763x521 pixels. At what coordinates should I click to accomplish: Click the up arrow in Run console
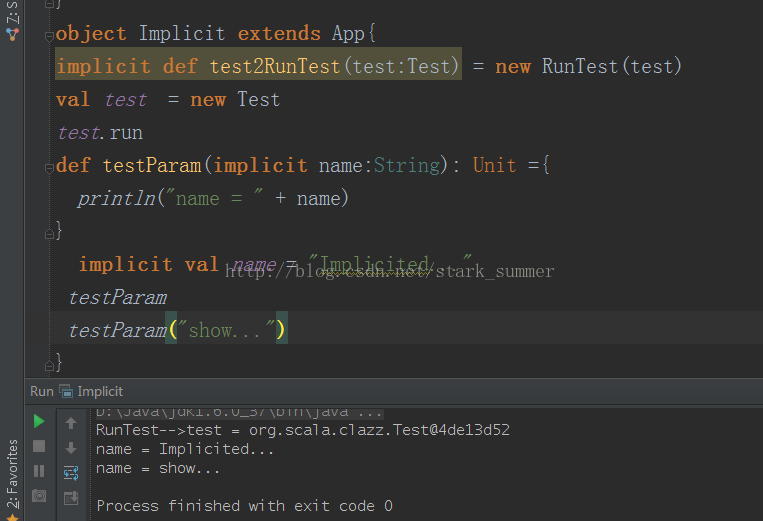click(x=71, y=423)
